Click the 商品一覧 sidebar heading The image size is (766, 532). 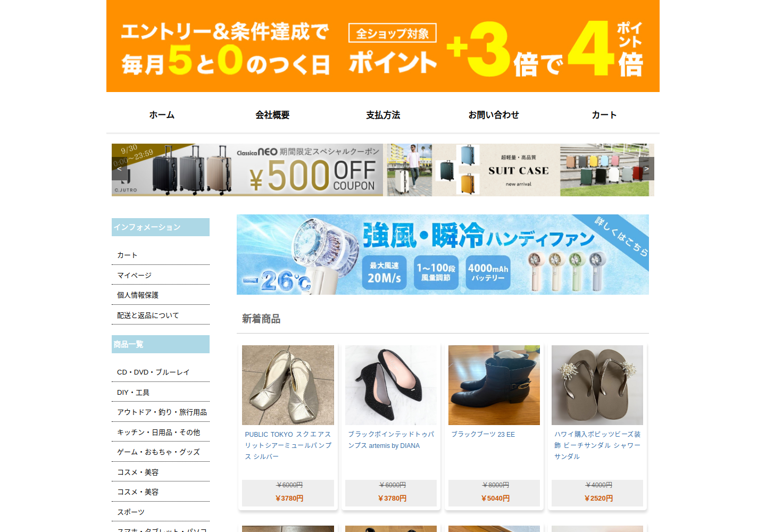(x=161, y=344)
